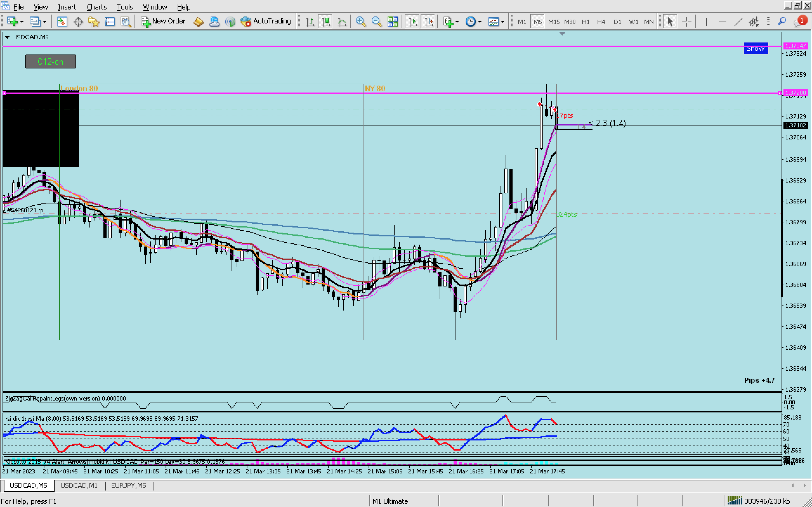This screenshot has height=507, width=812.
Task: Switch chart to line chart display
Action: (342, 22)
